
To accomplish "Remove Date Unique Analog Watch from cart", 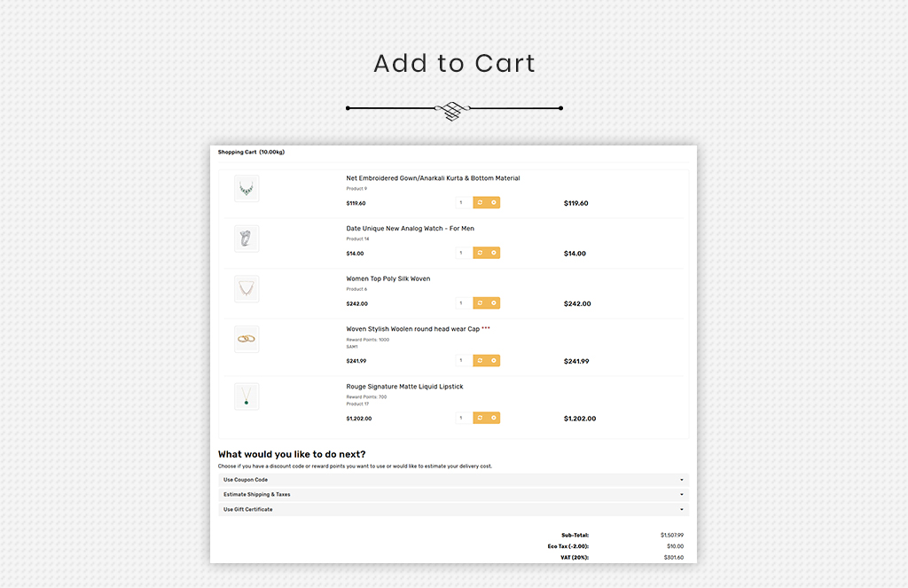I will click(x=494, y=253).
